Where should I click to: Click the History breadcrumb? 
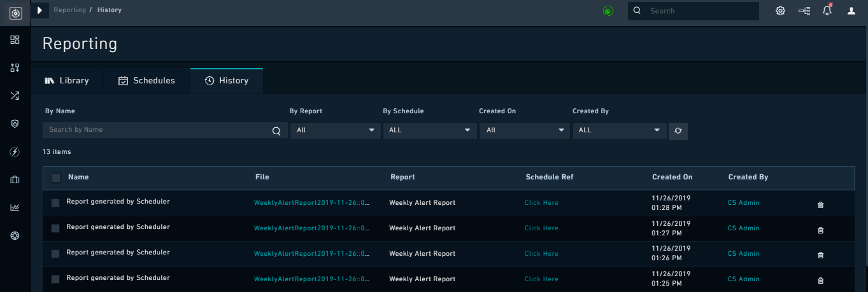pyautogui.click(x=110, y=10)
